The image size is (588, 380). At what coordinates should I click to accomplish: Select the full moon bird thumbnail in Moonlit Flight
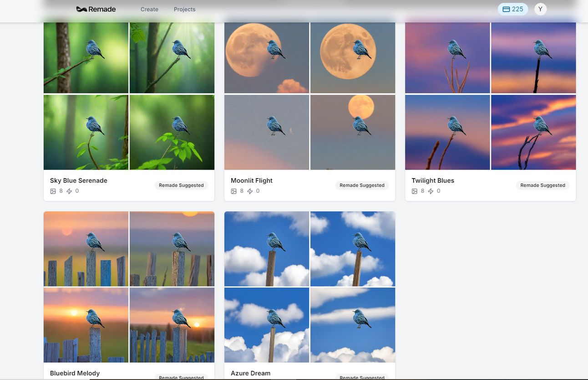[x=353, y=57]
